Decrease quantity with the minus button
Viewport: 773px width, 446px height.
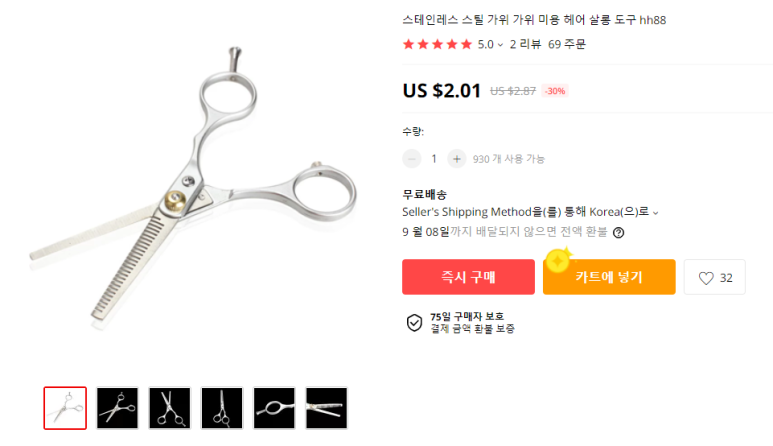pyautogui.click(x=412, y=159)
